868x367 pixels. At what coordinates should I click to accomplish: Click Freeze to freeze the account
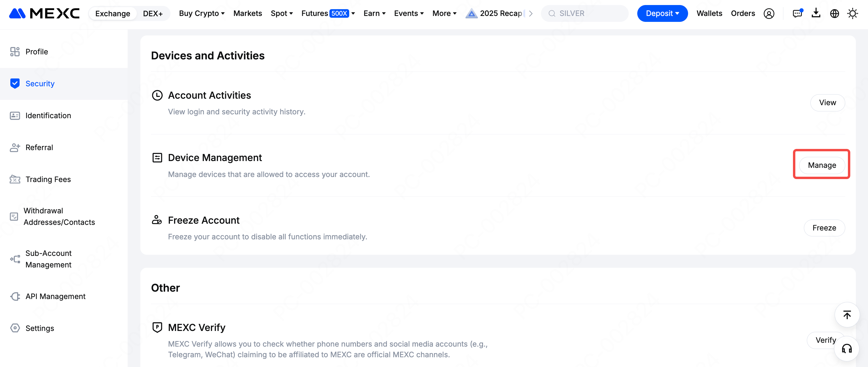tap(824, 228)
